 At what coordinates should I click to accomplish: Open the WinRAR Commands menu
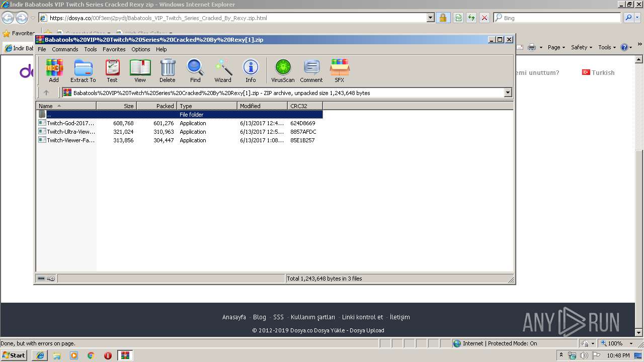65,49
